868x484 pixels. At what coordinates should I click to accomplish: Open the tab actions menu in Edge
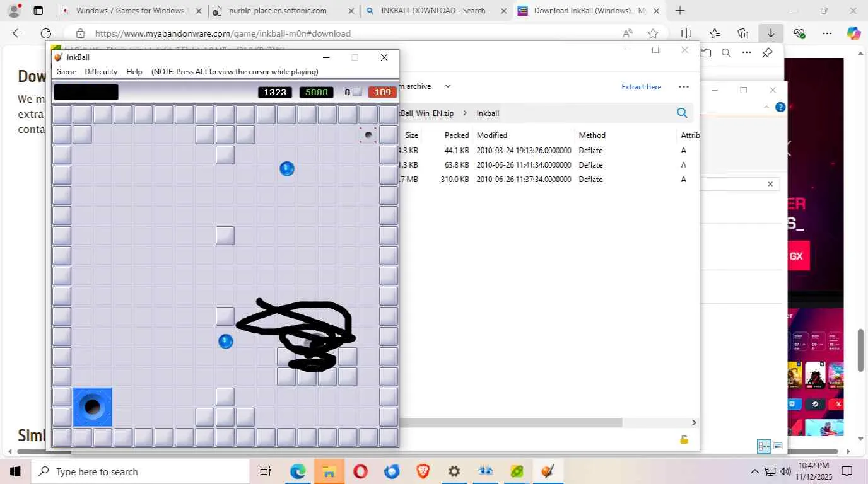pos(38,11)
